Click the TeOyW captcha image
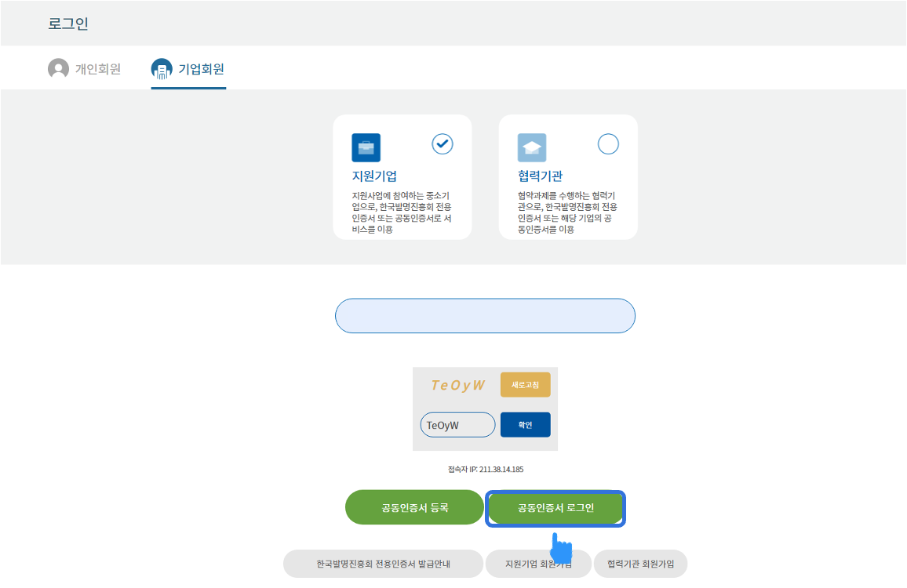 458,385
